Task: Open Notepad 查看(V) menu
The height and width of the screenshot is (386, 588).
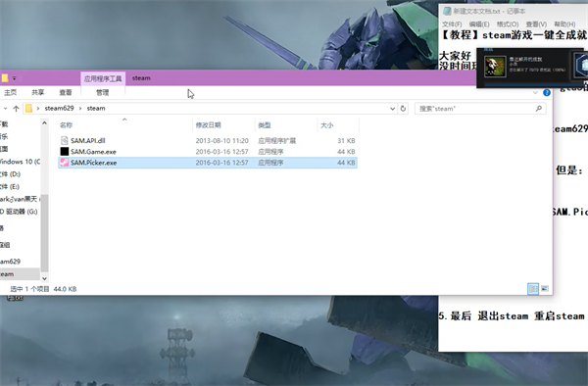Action: coord(536,24)
